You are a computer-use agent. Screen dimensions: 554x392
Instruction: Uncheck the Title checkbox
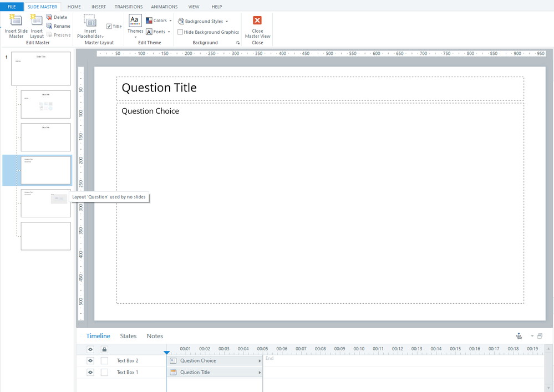coord(109,26)
